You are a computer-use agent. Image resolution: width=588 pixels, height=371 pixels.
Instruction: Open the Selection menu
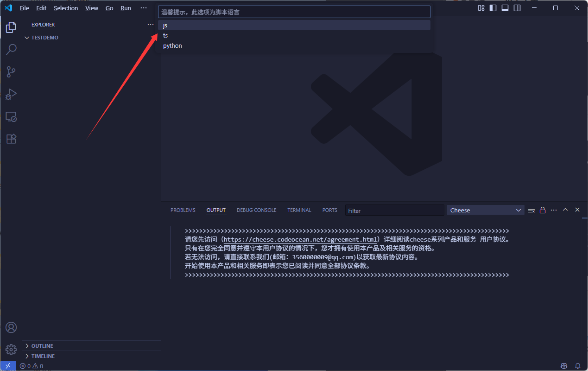point(66,8)
